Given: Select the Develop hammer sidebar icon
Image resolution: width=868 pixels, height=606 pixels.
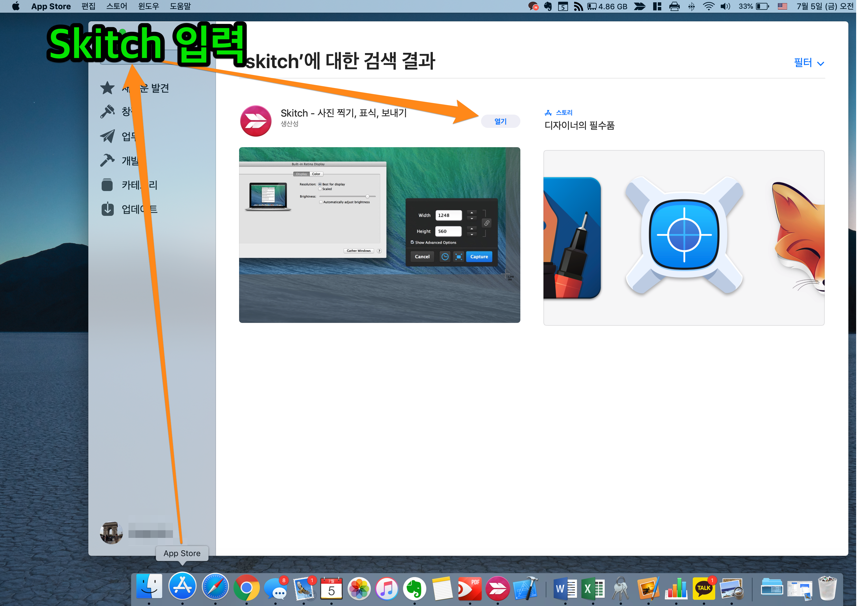Looking at the screenshot, I should [x=107, y=160].
